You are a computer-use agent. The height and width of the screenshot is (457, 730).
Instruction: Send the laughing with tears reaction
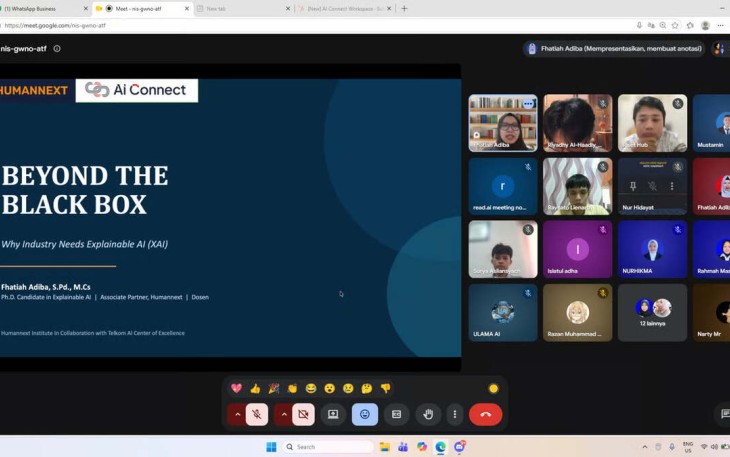coord(311,388)
